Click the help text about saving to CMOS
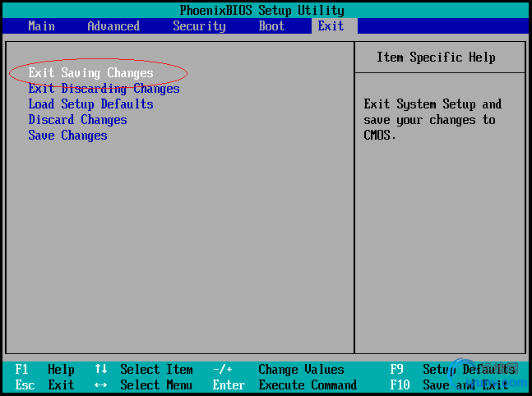 click(433, 120)
